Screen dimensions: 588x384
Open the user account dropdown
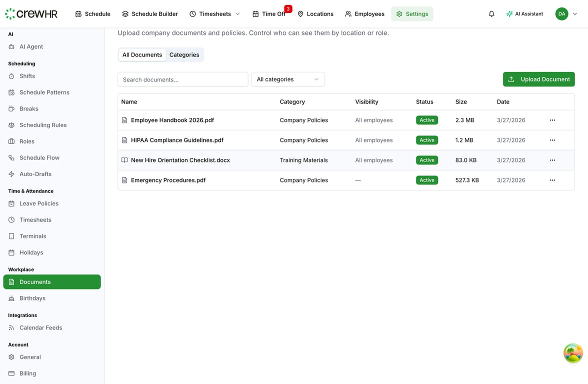(566, 13)
